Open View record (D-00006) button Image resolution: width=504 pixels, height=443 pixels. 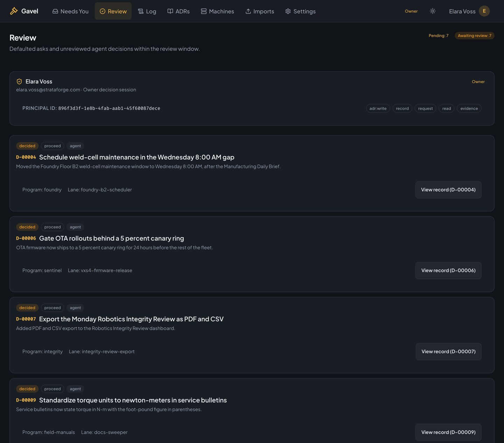click(x=448, y=270)
